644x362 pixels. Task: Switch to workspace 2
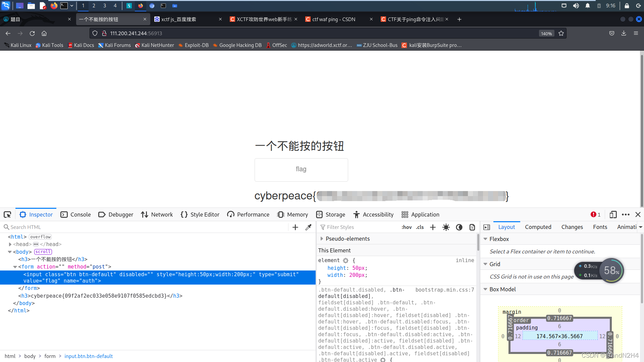[x=94, y=5]
